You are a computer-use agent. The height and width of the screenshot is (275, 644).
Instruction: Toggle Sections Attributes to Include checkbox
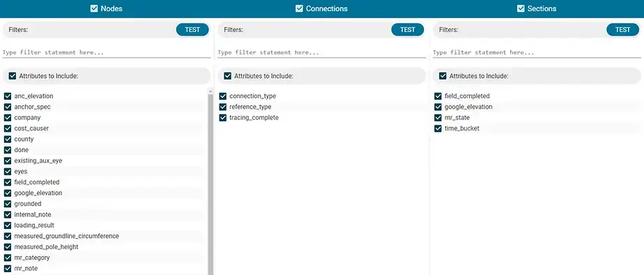[x=443, y=76]
